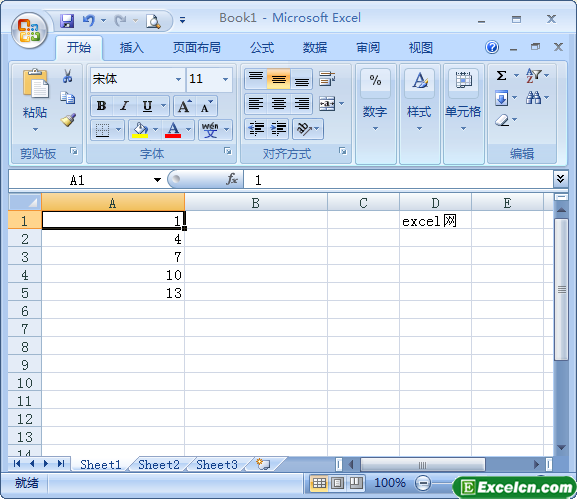Image resolution: width=577 pixels, height=499 pixels.
Task: Open the font name dropdown showing 宋体
Action: (x=178, y=79)
